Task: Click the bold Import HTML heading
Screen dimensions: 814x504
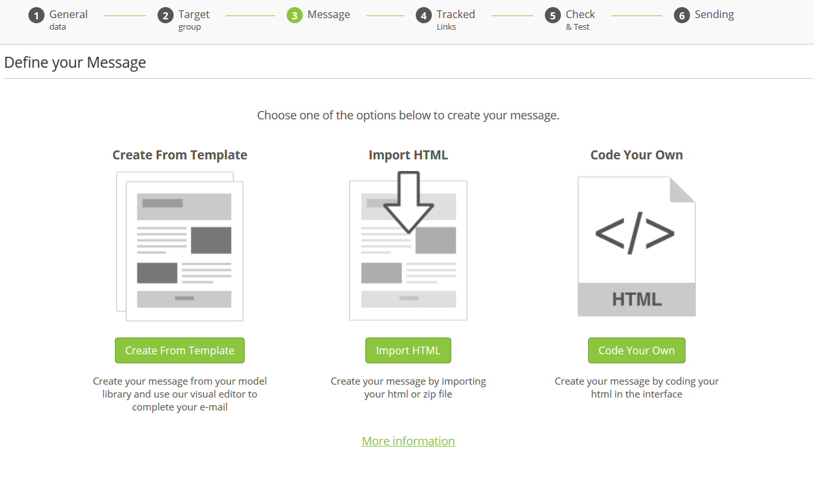Action: [x=408, y=155]
